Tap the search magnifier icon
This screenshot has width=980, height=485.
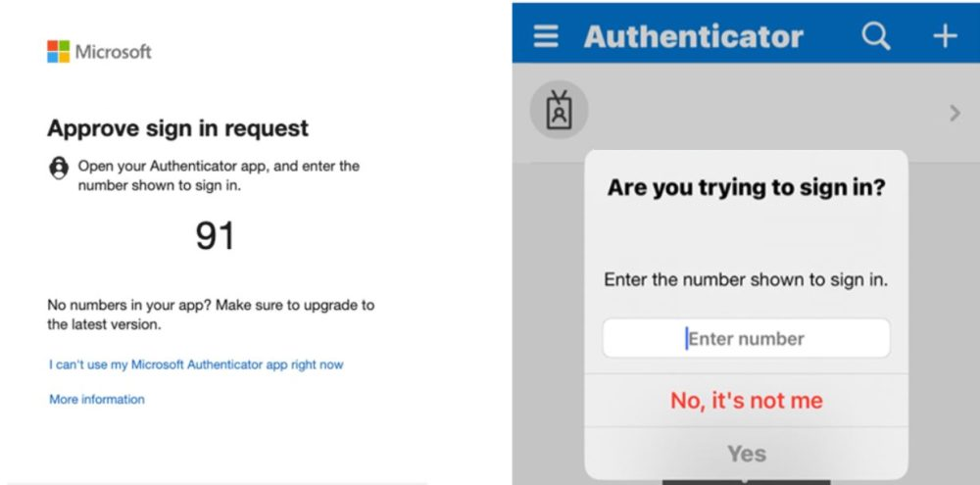[875, 36]
